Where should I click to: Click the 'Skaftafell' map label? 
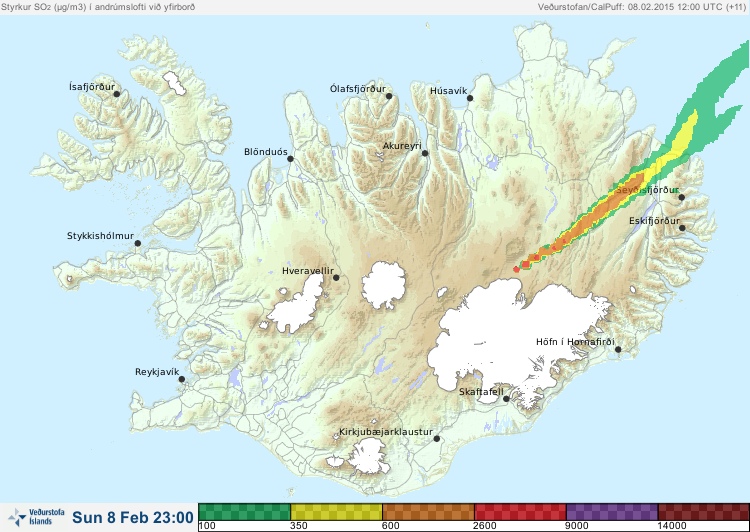coord(481,392)
